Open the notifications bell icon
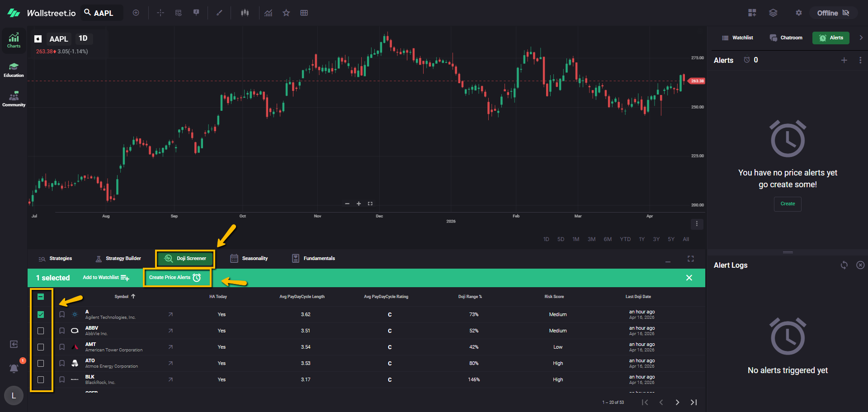This screenshot has width=868, height=412. (14, 368)
